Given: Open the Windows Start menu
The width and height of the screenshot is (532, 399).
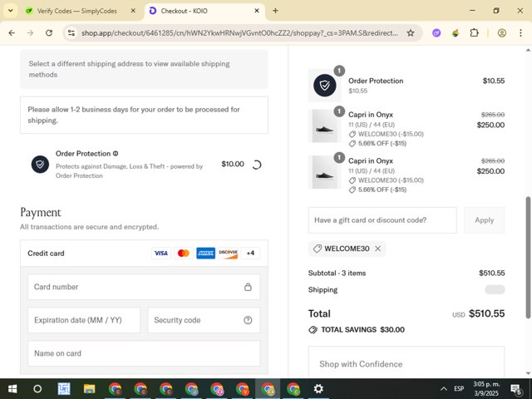Looking at the screenshot, I should 12,389.
